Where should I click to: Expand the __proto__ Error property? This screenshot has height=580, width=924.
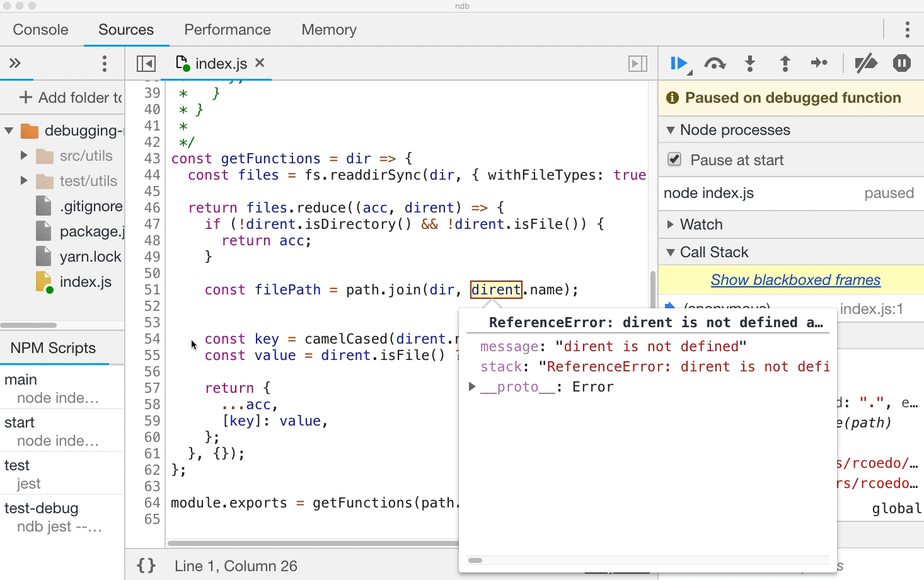(x=472, y=386)
